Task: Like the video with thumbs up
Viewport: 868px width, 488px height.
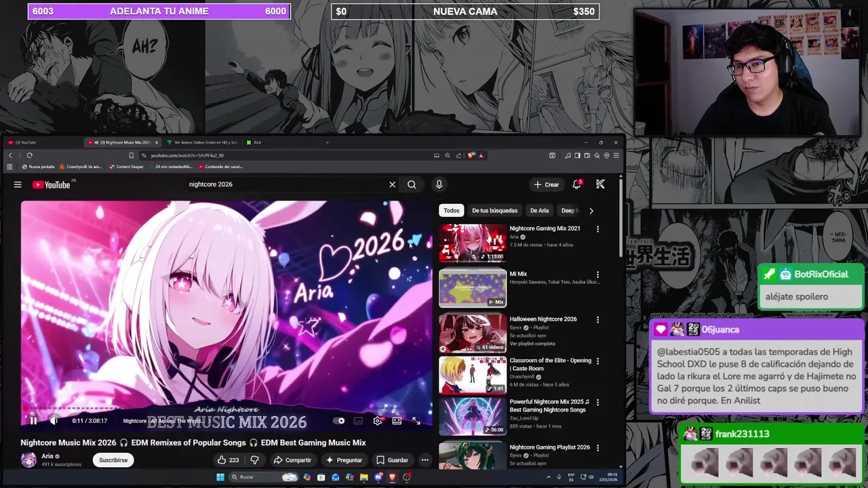Action: (228, 460)
